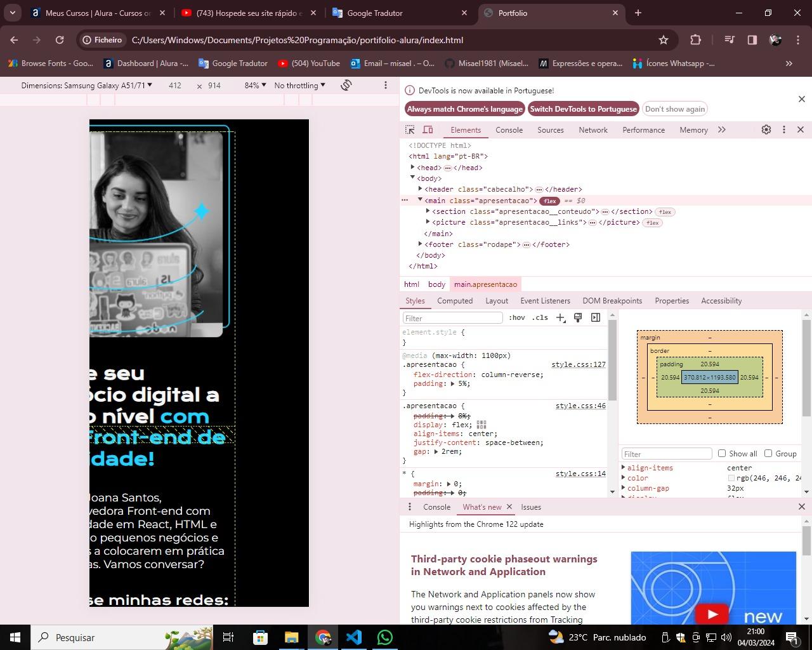Viewport: 812px width, 650px height.
Task: Switch to the Sources tab
Action: [550, 129]
